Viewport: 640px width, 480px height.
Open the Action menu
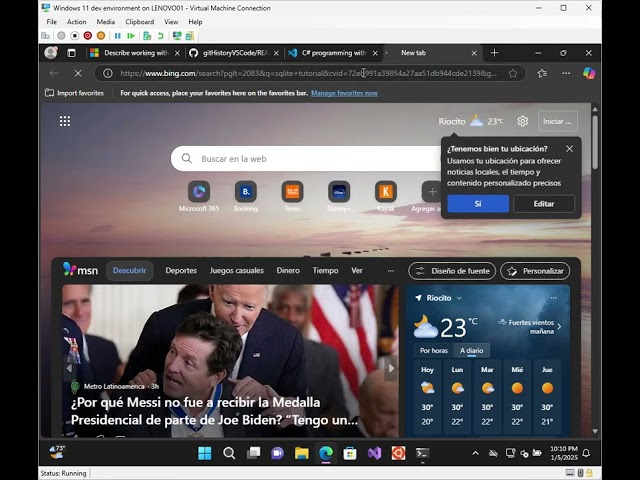click(x=77, y=22)
